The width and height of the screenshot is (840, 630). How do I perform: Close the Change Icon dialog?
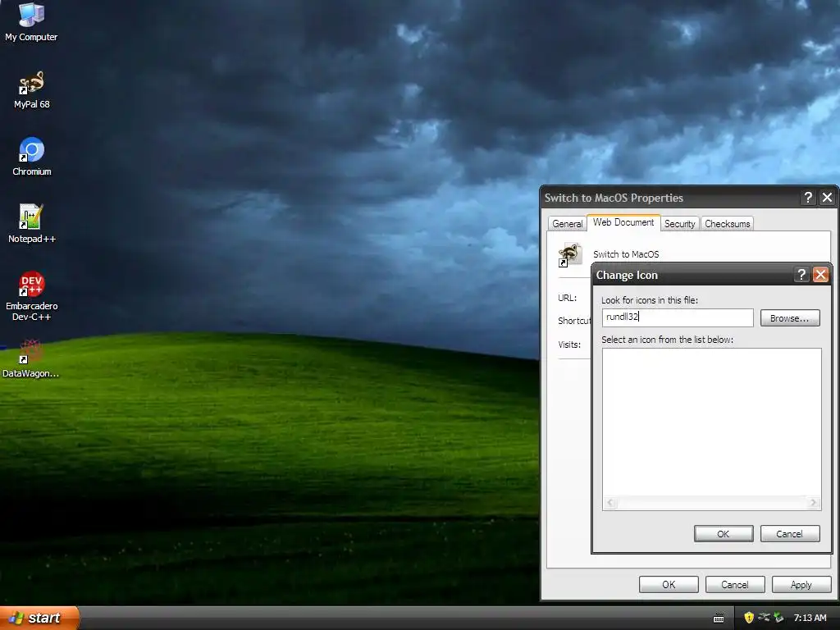[820, 275]
